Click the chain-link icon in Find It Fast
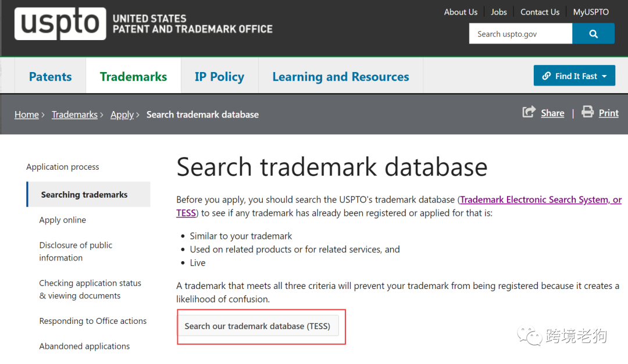The height and width of the screenshot is (364, 628). pos(546,76)
